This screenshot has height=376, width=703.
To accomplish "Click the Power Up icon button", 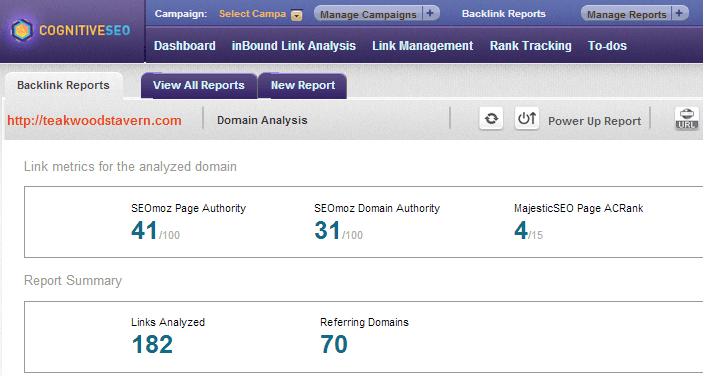I will [526, 119].
